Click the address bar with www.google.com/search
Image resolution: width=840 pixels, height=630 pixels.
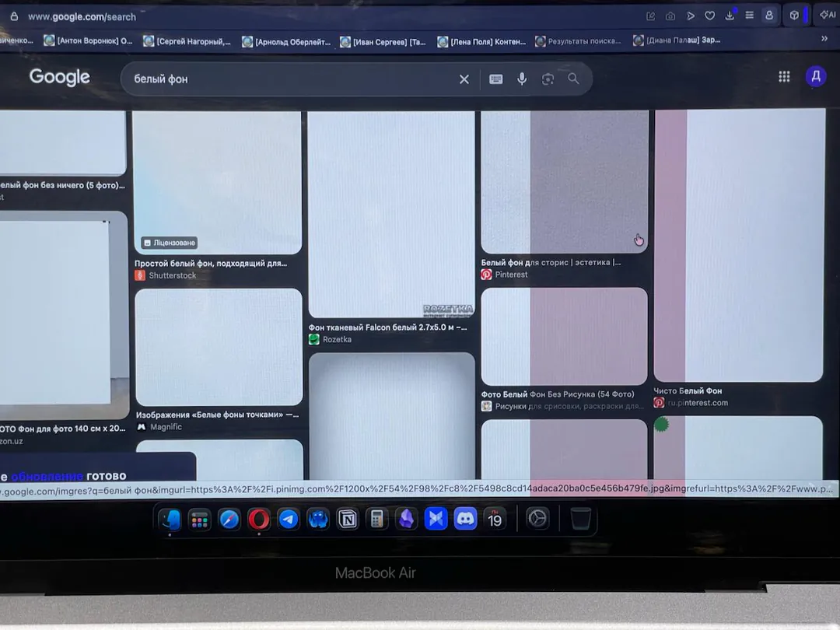[x=82, y=16]
